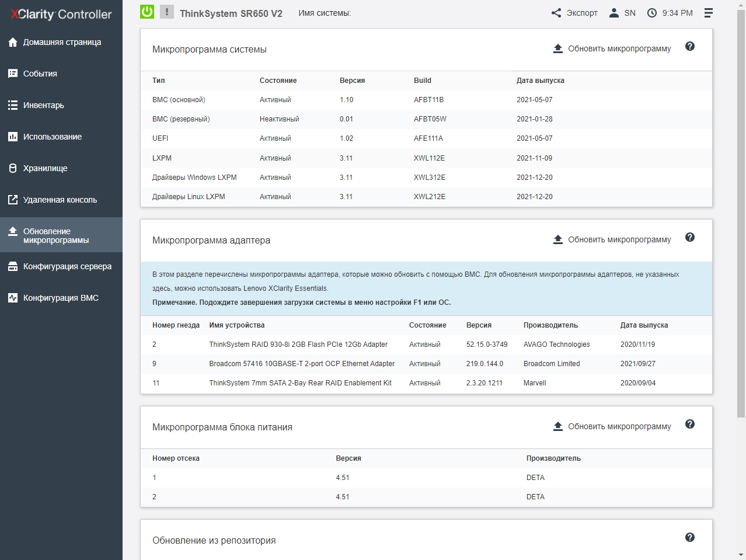
Task: Click the scrollbar up arrow
Action: click(x=741, y=5)
